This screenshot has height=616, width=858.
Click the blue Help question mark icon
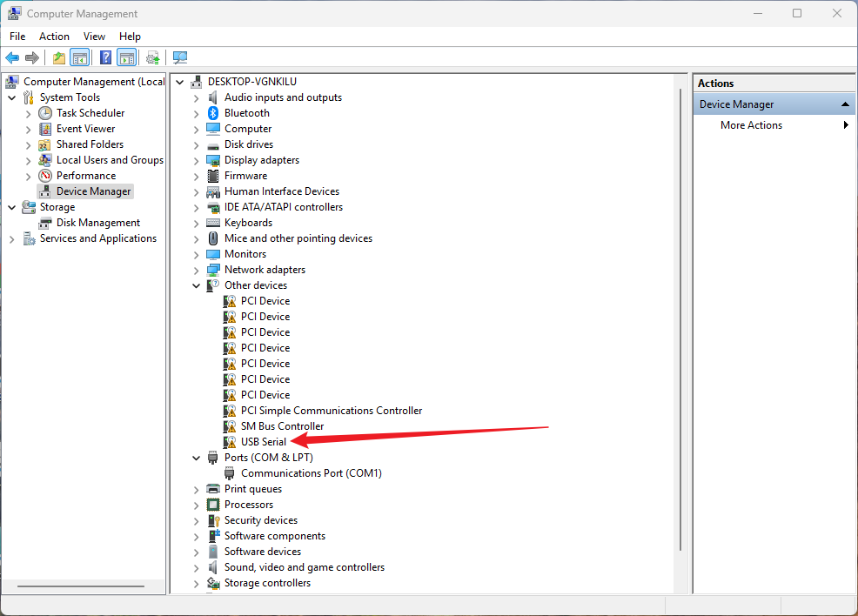pos(105,57)
